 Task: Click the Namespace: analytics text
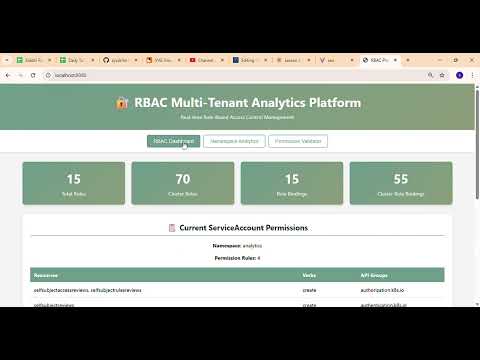(237, 246)
